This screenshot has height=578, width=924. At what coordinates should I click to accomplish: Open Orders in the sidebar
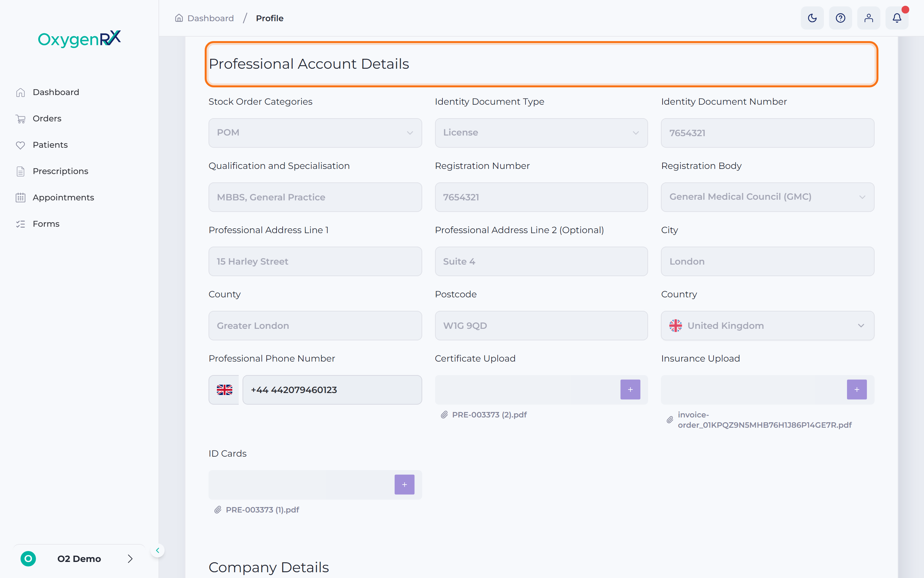[x=47, y=118]
